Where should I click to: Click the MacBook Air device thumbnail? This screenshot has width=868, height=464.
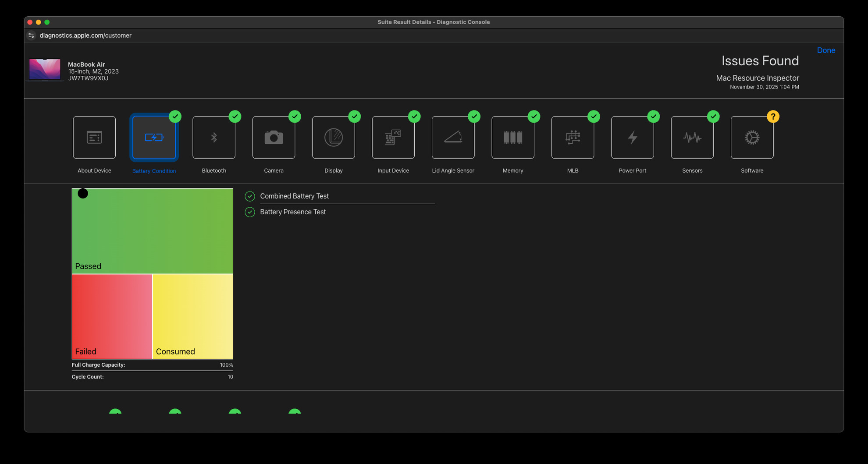click(45, 70)
